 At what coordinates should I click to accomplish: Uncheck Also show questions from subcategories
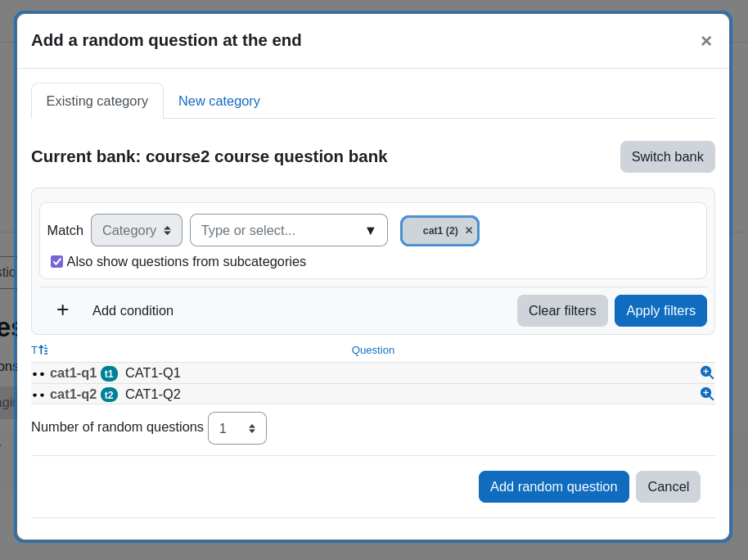pos(56,262)
